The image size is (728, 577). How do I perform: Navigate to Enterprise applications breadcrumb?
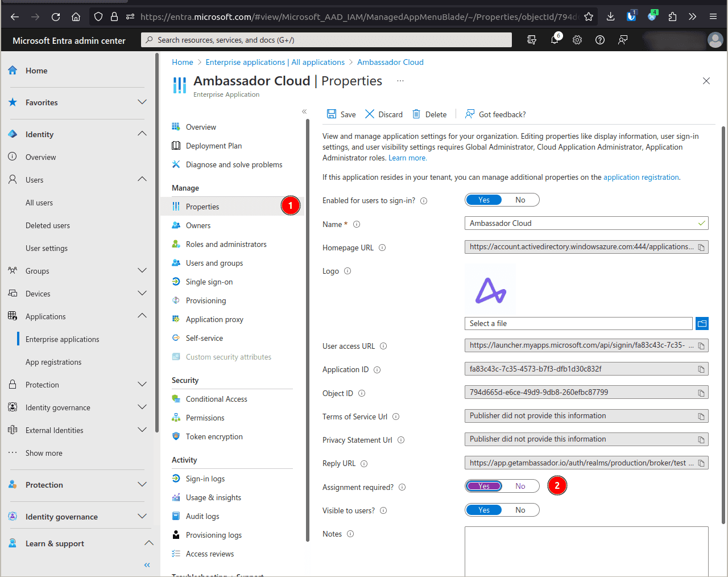pos(275,62)
